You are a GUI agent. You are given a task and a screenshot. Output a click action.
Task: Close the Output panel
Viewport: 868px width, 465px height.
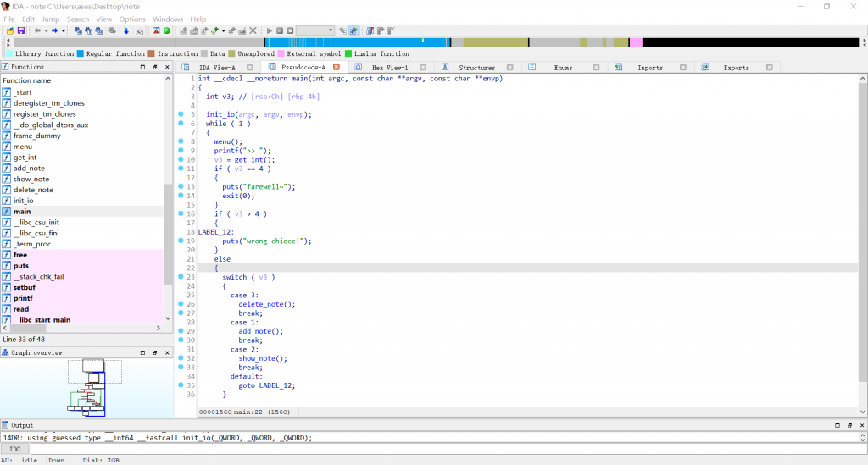(x=862, y=425)
